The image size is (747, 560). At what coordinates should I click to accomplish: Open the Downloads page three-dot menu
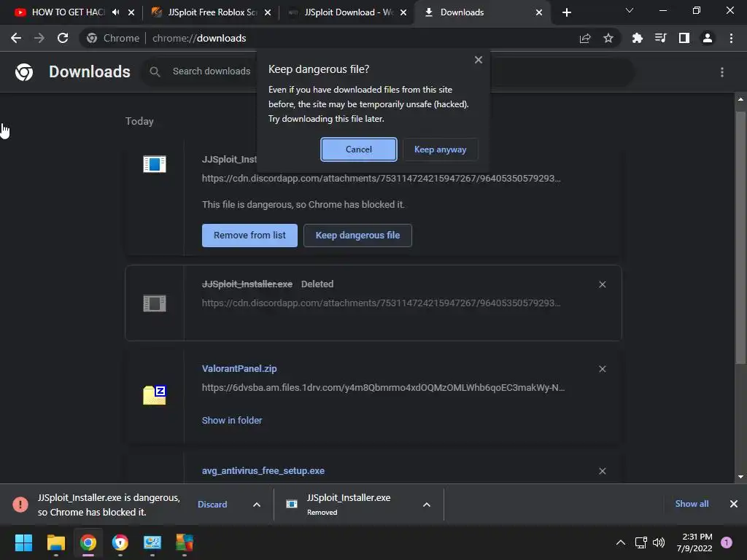[722, 72]
